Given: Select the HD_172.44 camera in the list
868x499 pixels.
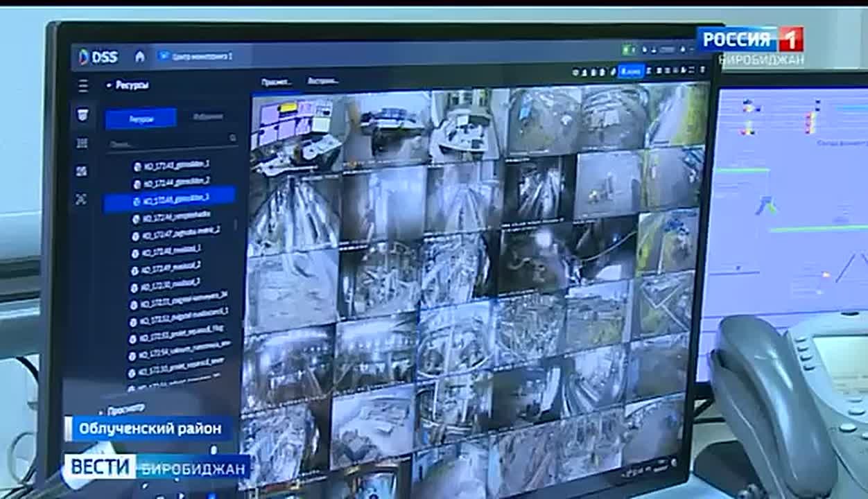Looking at the screenshot, I should tap(171, 183).
